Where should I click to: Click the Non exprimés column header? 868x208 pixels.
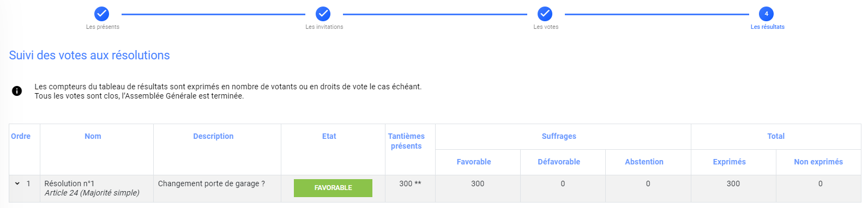click(x=818, y=162)
